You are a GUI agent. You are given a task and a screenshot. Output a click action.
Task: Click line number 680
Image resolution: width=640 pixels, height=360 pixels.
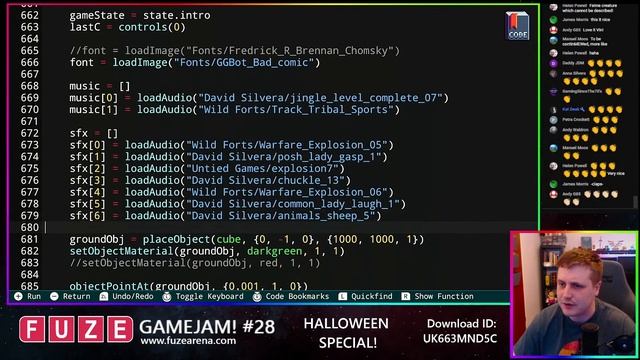tap(30, 227)
